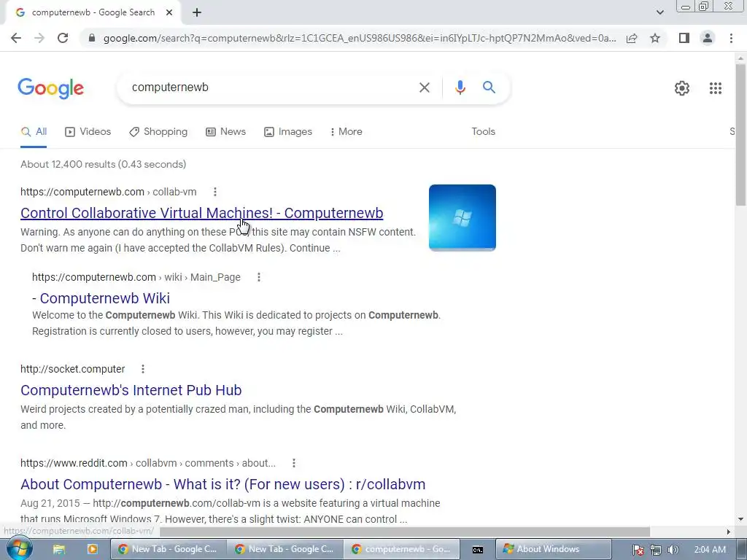Click the forward navigation arrow
This screenshot has height=560, width=747.
pos(39,38)
